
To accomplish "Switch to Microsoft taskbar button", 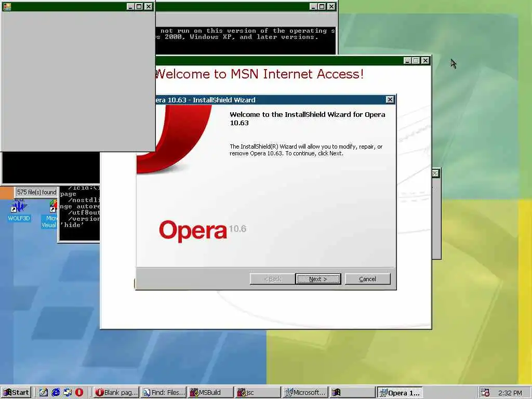I will (x=305, y=392).
